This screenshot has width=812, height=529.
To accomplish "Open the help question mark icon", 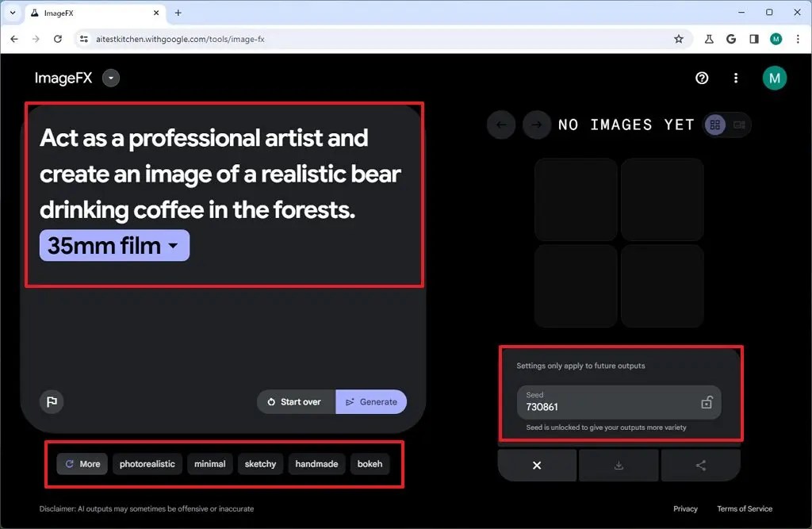I will coord(701,78).
